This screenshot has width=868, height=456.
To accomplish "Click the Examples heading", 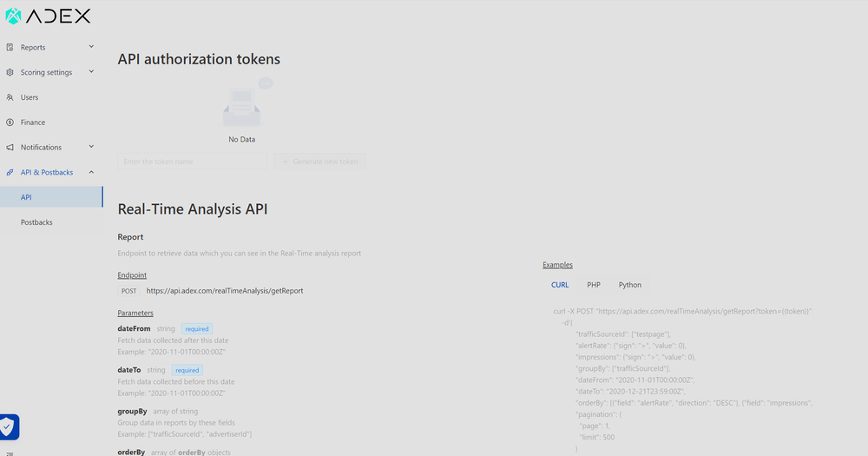I will (x=557, y=265).
